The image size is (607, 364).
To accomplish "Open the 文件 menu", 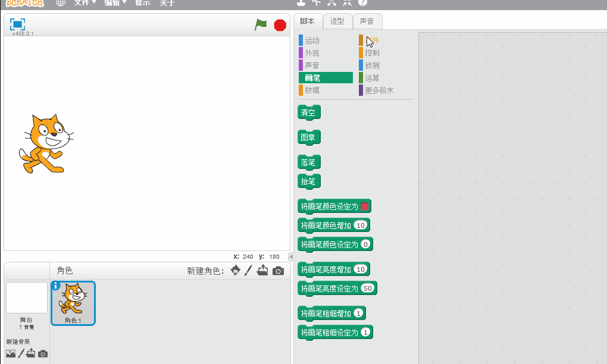I will click(x=85, y=3).
